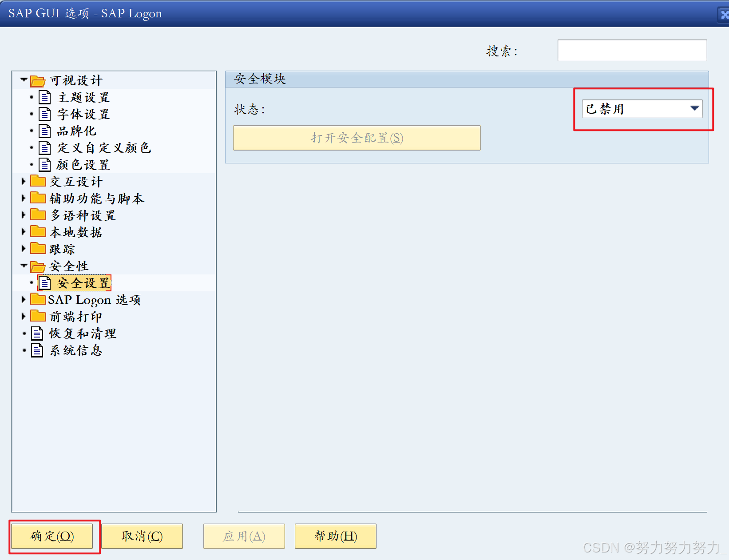Expand the 本地数据 tree node
729x560 pixels.
[x=24, y=232]
